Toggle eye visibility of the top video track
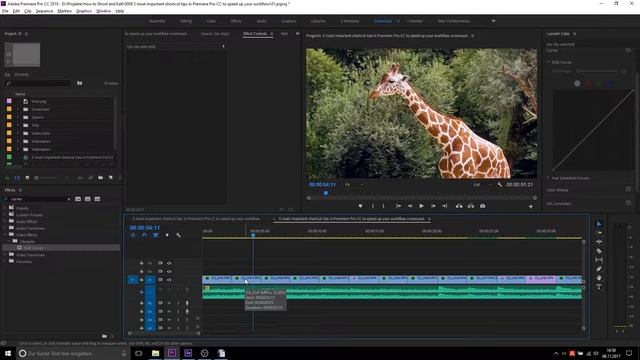This screenshot has height=360, width=640. [x=169, y=263]
